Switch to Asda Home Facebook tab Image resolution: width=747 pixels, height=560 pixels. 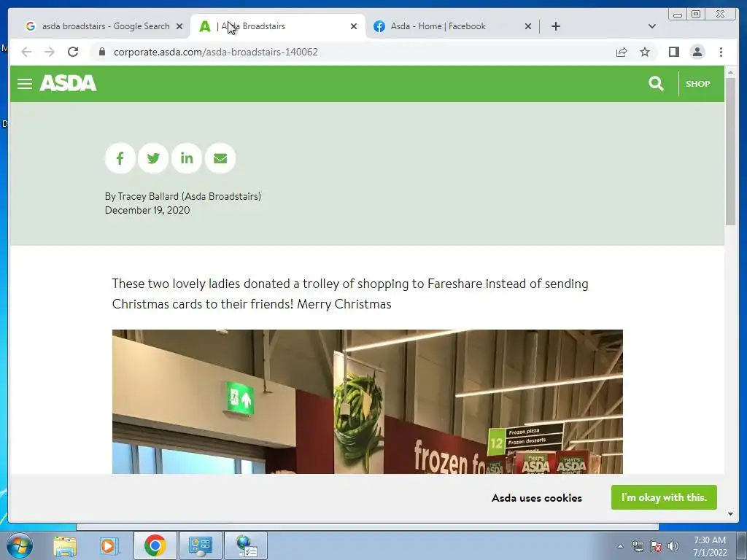click(x=452, y=26)
